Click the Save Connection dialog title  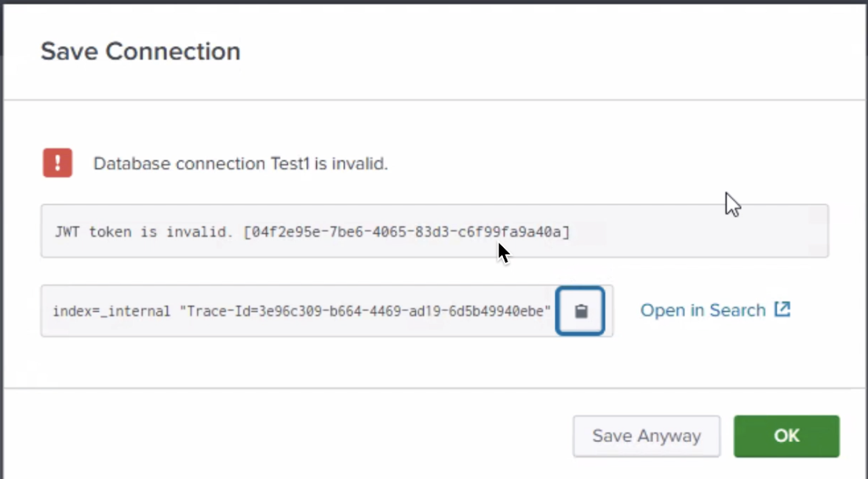[x=140, y=52]
